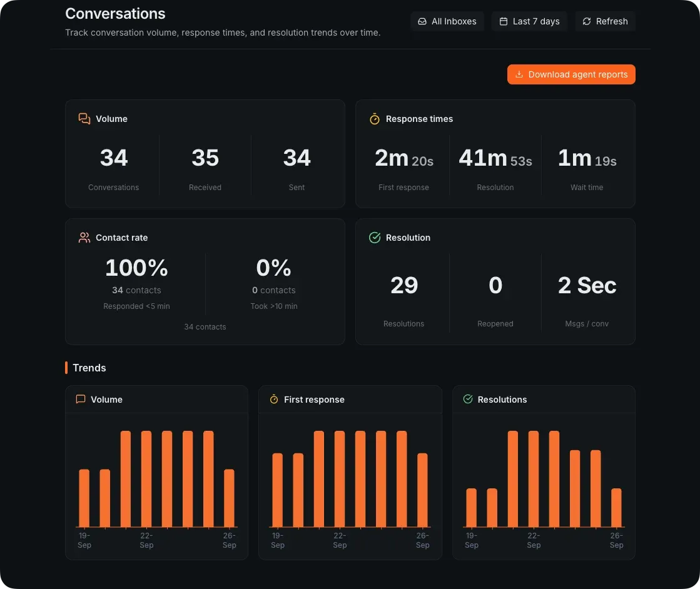This screenshot has width=700, height=589.
Task: Click the refresh arrows icon
Action: pos(587,21)
